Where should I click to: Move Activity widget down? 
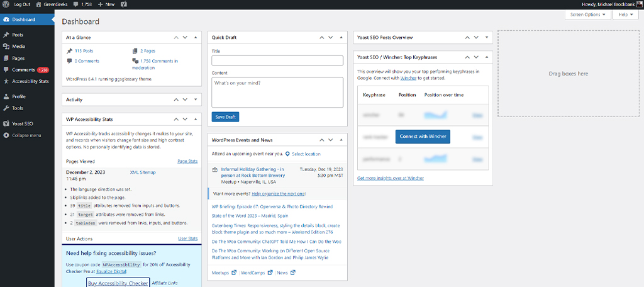pos(186,99)
